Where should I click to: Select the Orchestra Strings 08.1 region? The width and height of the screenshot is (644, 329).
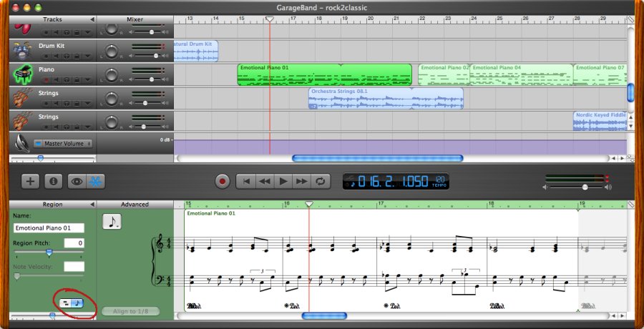[x=386, y=98]
